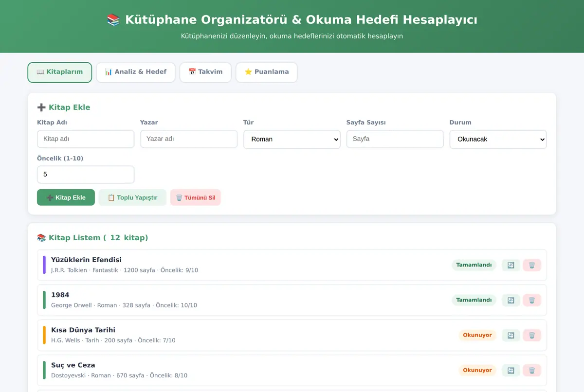
Task: Toggle status icon for Yüzüklerin Efendisi
Action: [x=511, y=265]
